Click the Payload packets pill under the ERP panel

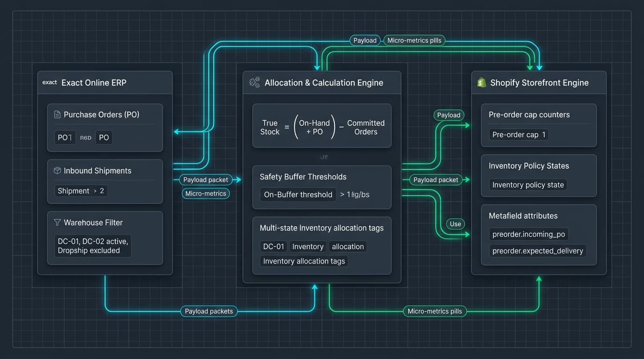[x=209, y=311]
